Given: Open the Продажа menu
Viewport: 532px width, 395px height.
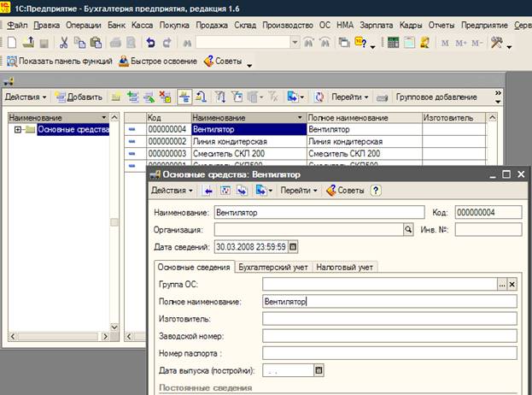Looking at the screenshot, I should click(x=211, y=25).
